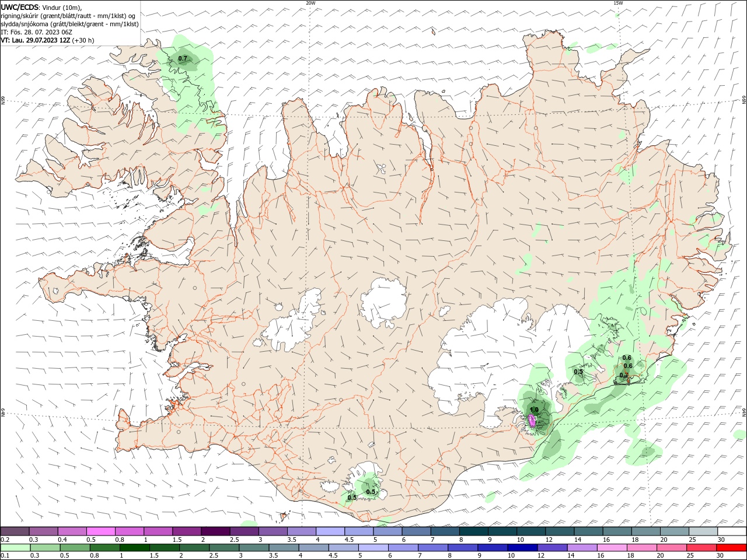This screenshot has height=560, width=747.
Task: Click the 'slydda/snjókoma' legend description line
Action: pyautogui.click(x=69, y=24)
